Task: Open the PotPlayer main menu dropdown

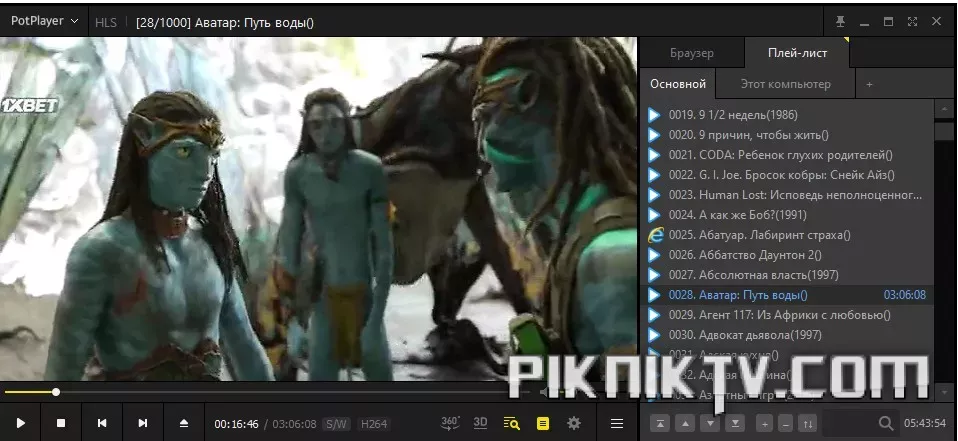Action: (x=45, y=21)
